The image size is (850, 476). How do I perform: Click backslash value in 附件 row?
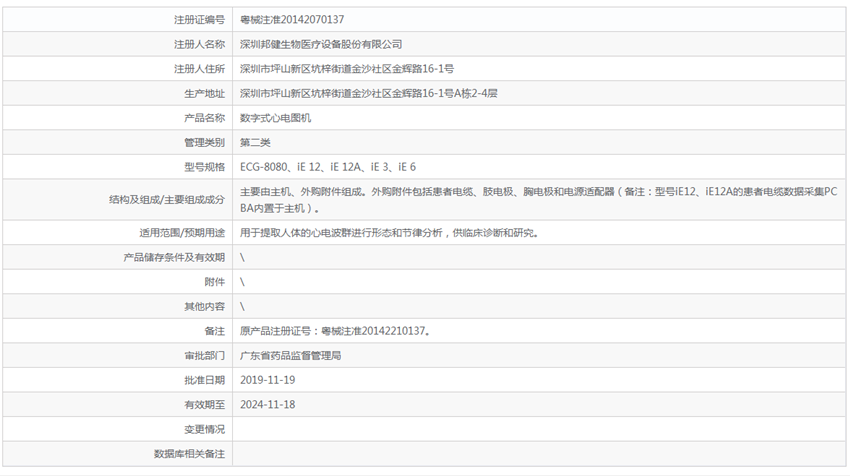[242, 282]
